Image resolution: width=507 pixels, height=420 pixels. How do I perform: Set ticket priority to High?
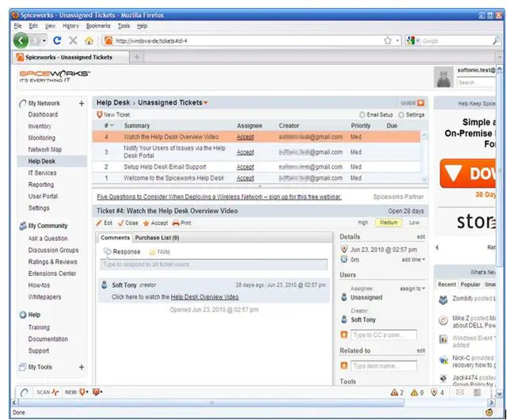(x=363, y=223)
